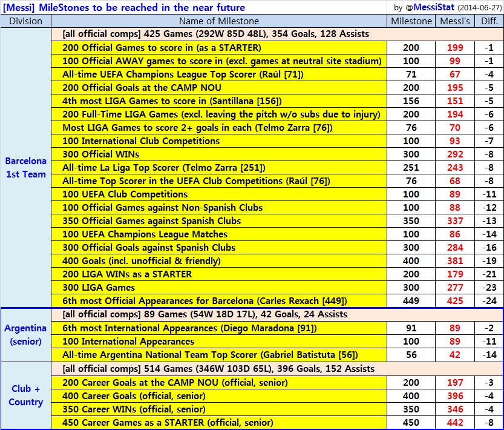
Task: Select the red "195" Messi's value
Action: click(455, 88)
